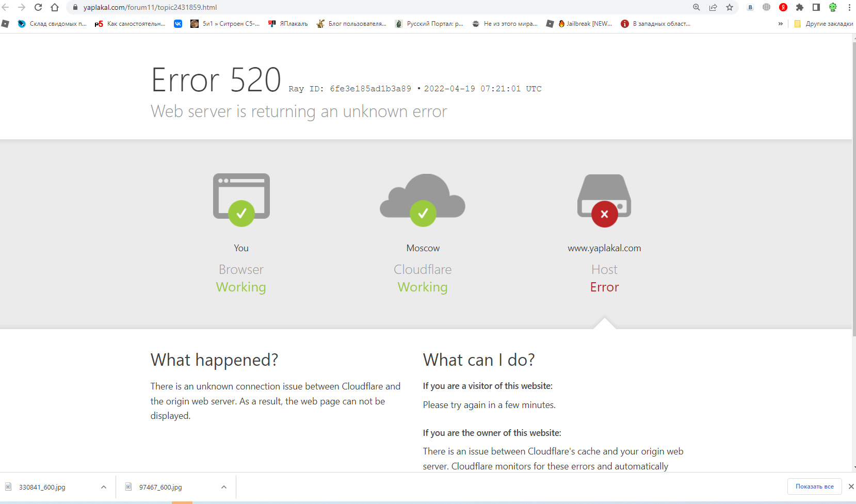Open the 'Другие закладки' bookmarks folder
The height and width of the screenshot is (504, 856).
click(823, 24)
